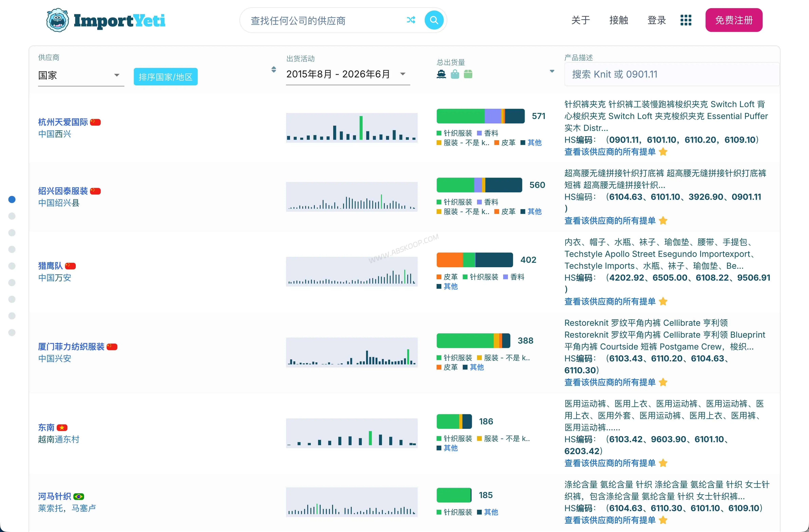Open the 绍兴因泰服装 supplier link
This screenshot has width=809, height=532.
63,191
